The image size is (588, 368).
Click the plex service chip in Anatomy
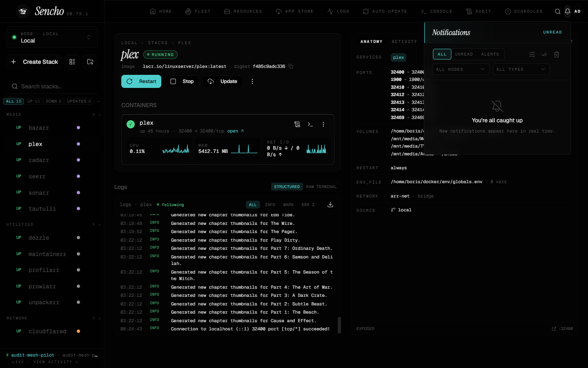399,58
